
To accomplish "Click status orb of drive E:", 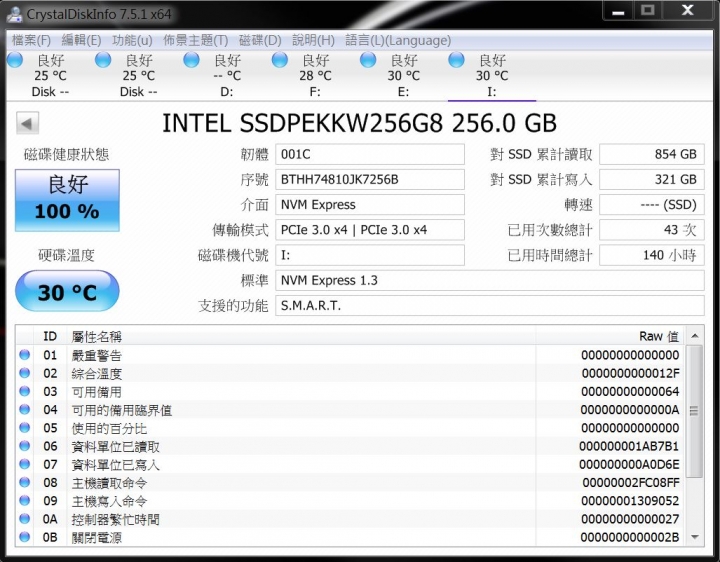I will [x=368, y=60].
